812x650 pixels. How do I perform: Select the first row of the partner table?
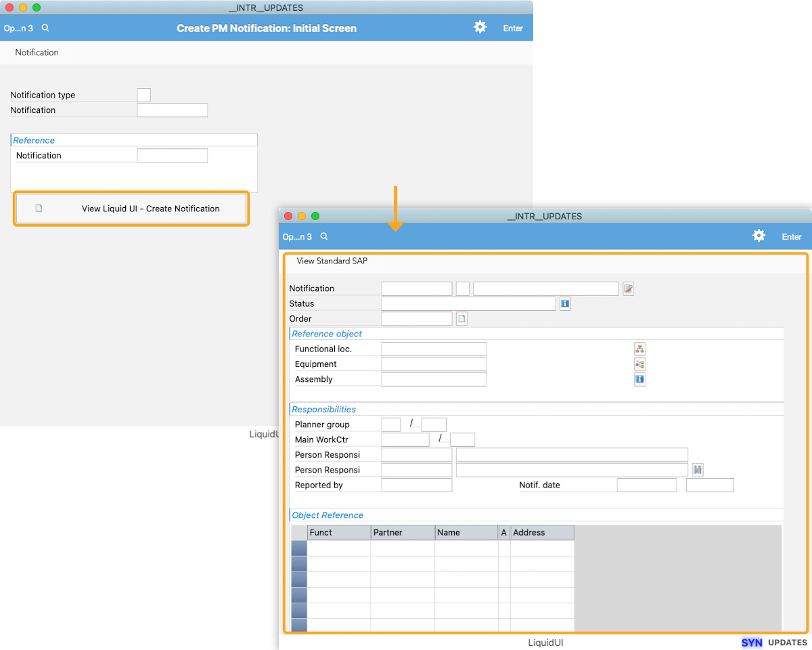(298, 548)
